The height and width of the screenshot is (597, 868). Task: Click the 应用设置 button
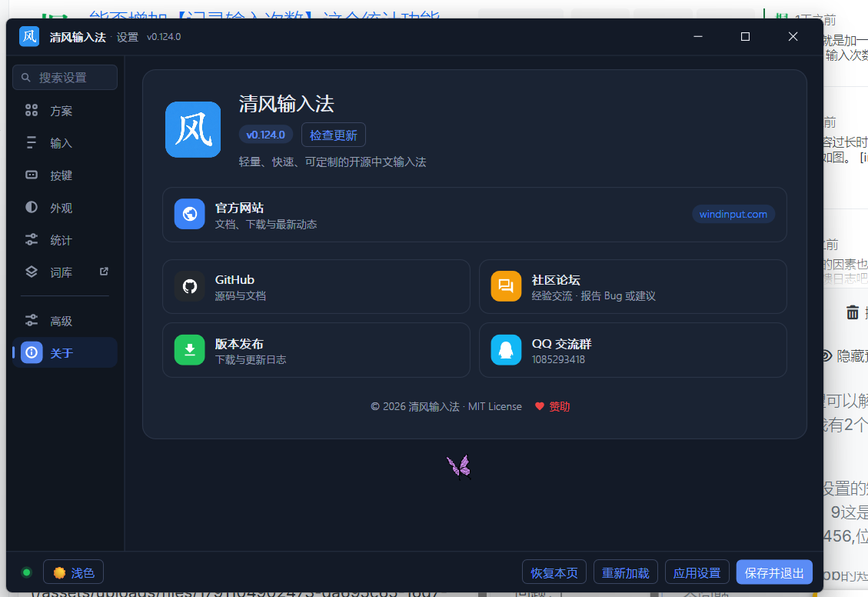(x=697, y=572)
